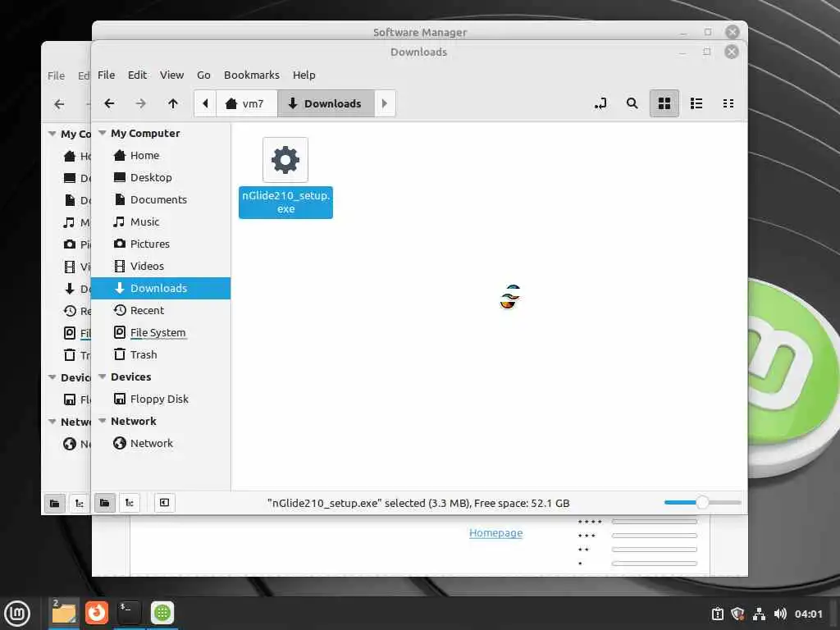
Task: Select the nGlide210_setup.exe gear icon
Action: click(285, 160)
